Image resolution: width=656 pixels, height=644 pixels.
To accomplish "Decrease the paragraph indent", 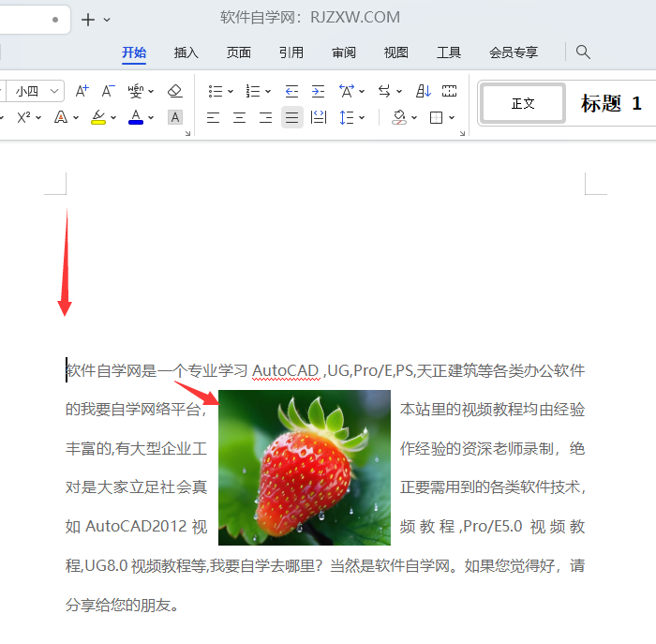I will 291,91.
